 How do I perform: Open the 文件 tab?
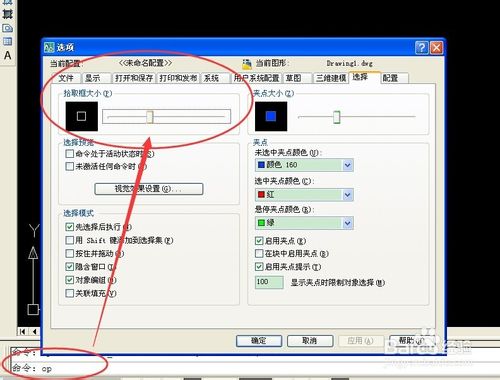(66, 78)
